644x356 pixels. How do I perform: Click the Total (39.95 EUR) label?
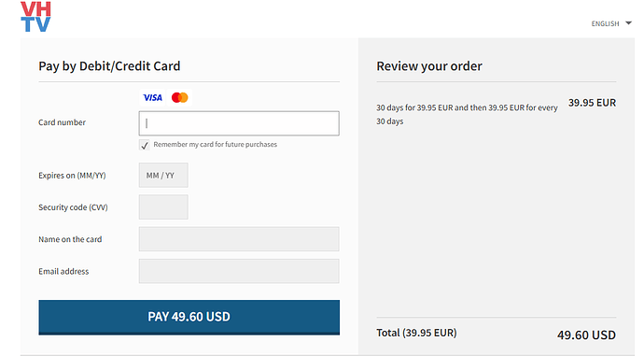416,333
